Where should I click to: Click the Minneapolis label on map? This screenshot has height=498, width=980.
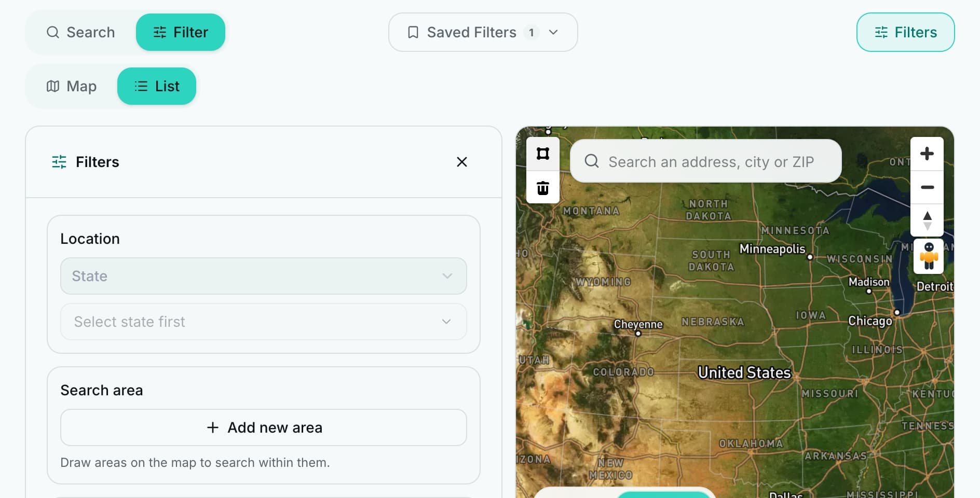pos(772,249)
